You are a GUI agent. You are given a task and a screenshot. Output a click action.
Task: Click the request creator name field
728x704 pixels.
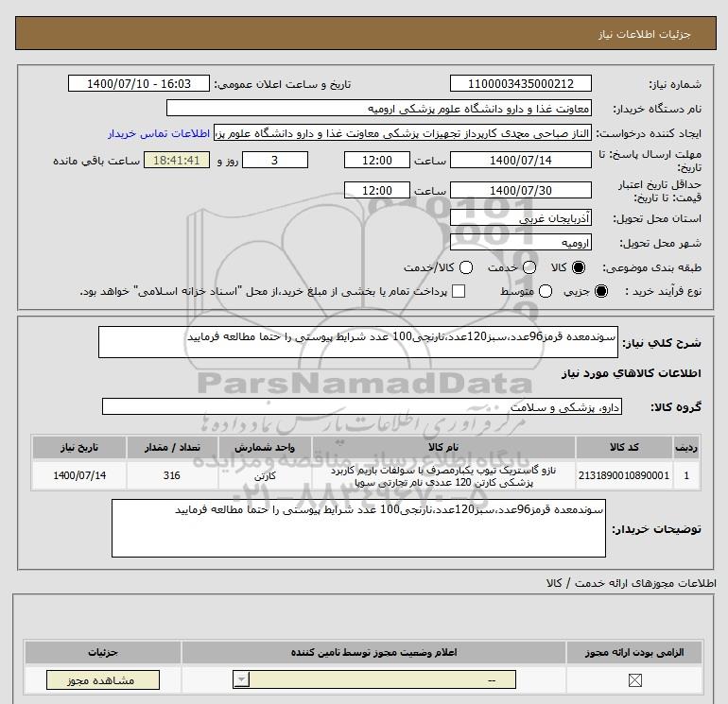pyautogui.click(x=403, y=133)
